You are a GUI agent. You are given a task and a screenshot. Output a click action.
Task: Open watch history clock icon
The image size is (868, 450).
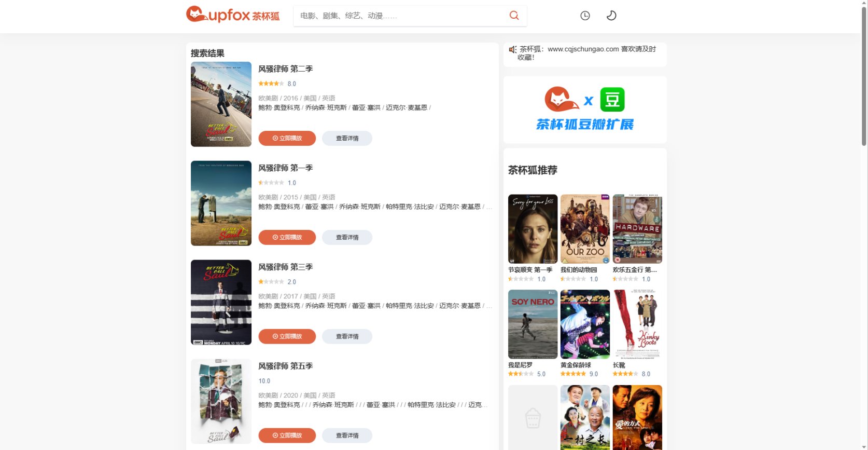coord(585,16)
